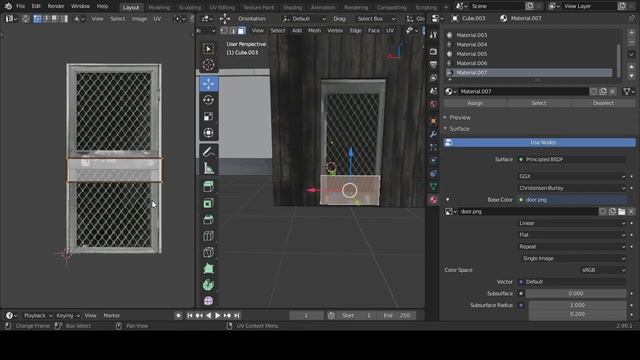Open the Image menu in UV editor
Viewport: 640px width, 360px height.
point(139,19)
